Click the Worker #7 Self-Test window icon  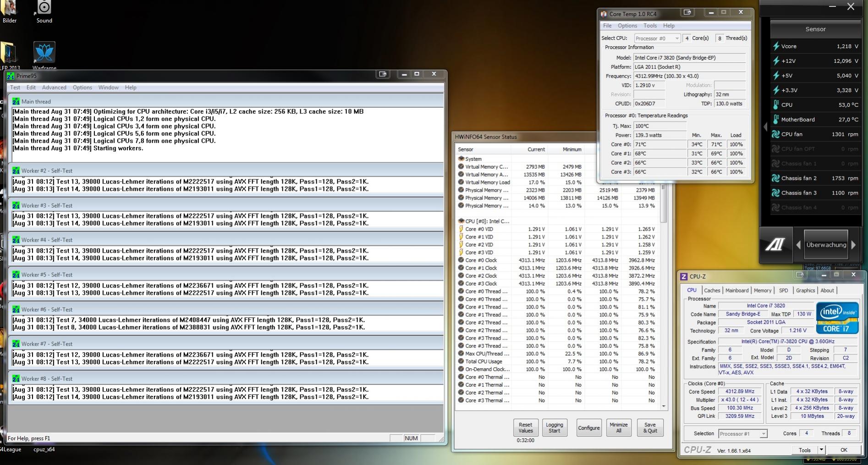tap(16, 344)
